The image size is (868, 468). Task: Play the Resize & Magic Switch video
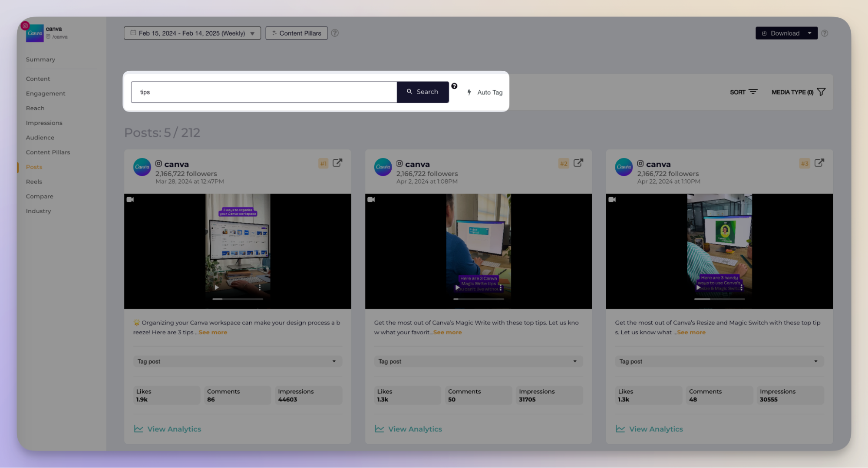tap(698, 287)
